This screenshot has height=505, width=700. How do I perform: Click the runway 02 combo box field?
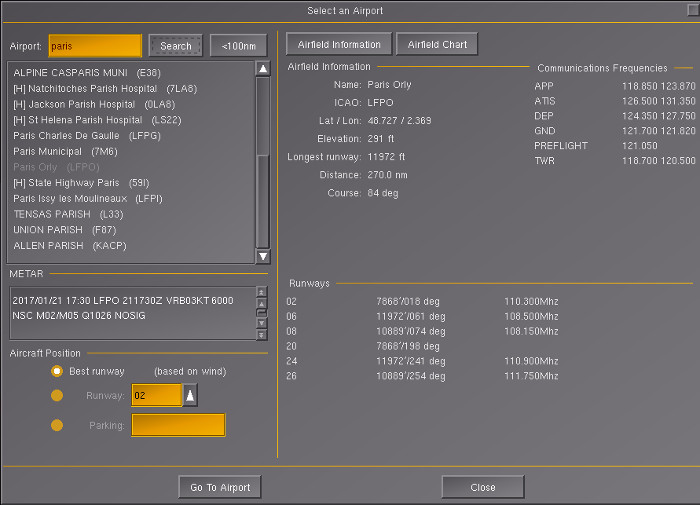pos(156,396)
